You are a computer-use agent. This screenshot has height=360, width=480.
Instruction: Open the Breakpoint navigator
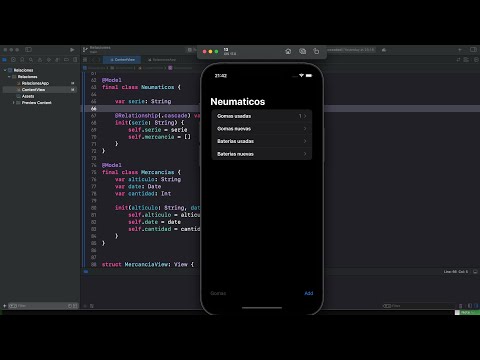coord(66,60)
